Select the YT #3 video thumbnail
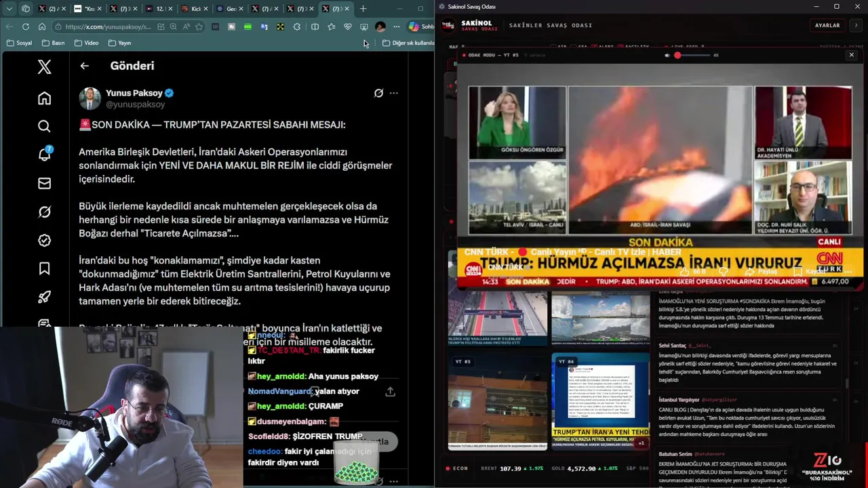Screen dimensions: 868x488 497,401
